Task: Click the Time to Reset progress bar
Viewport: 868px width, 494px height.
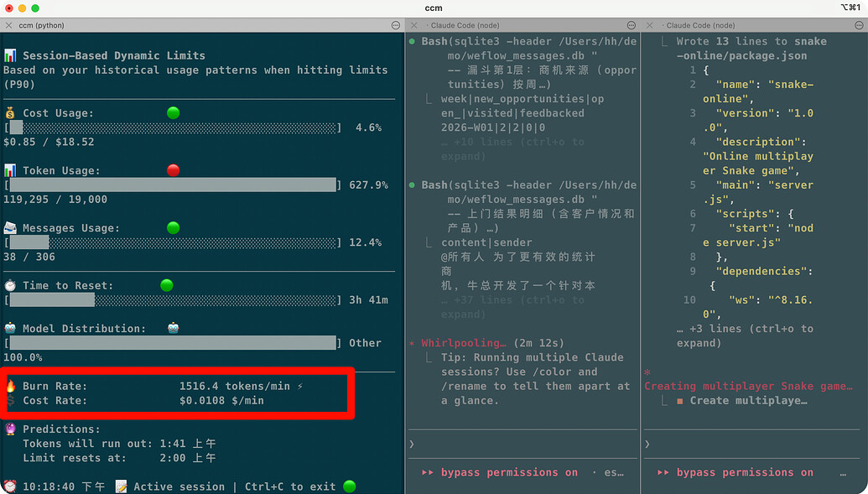Action: 173,300
